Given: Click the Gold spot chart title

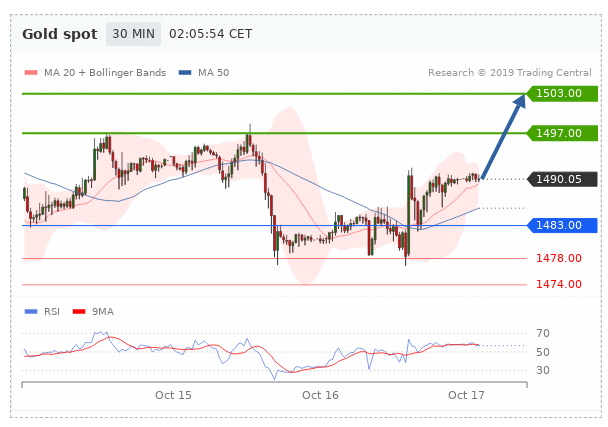Looking at the screenshot, I should 60,34.
